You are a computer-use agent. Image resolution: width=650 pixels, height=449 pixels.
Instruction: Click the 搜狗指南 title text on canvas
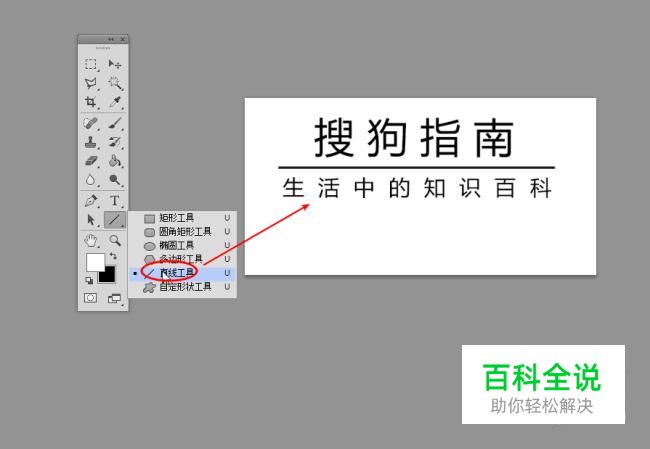tap(414, 138)
